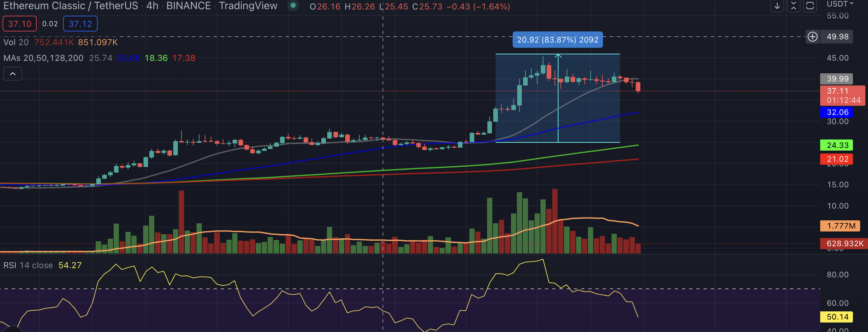Click the yellow RSI value tag 50.14

[836, 317]
